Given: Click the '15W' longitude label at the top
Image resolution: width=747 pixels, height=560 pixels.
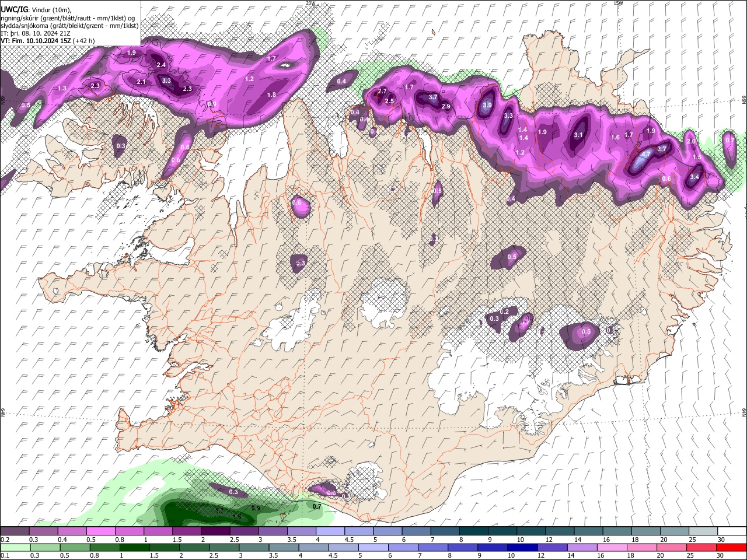Looking at the screenshot, I should [x=618, y=3].
